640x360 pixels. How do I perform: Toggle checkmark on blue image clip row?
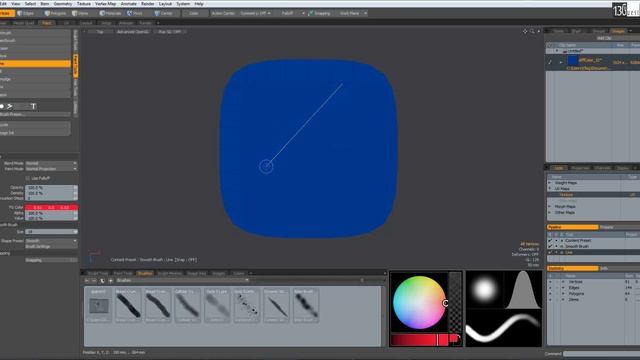click(x=550, y=62)
